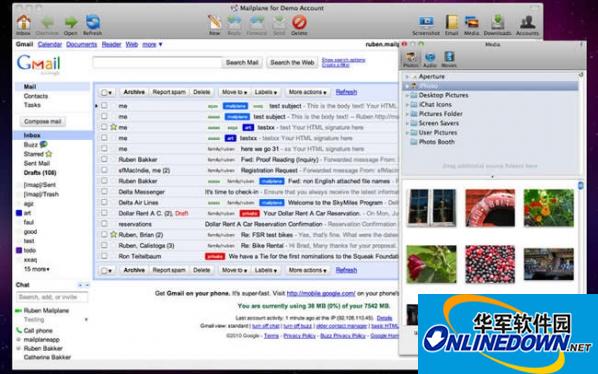Open the bottom 'More actions' dropdown

tap(307, 270)
